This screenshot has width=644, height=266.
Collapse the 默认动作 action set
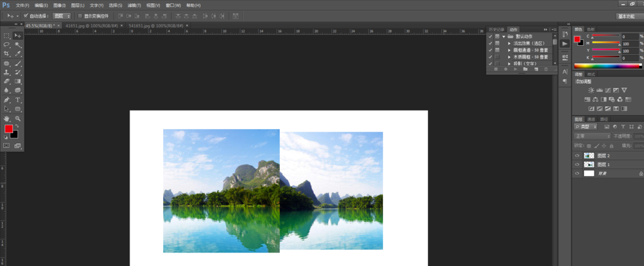(x=503, y=37)
